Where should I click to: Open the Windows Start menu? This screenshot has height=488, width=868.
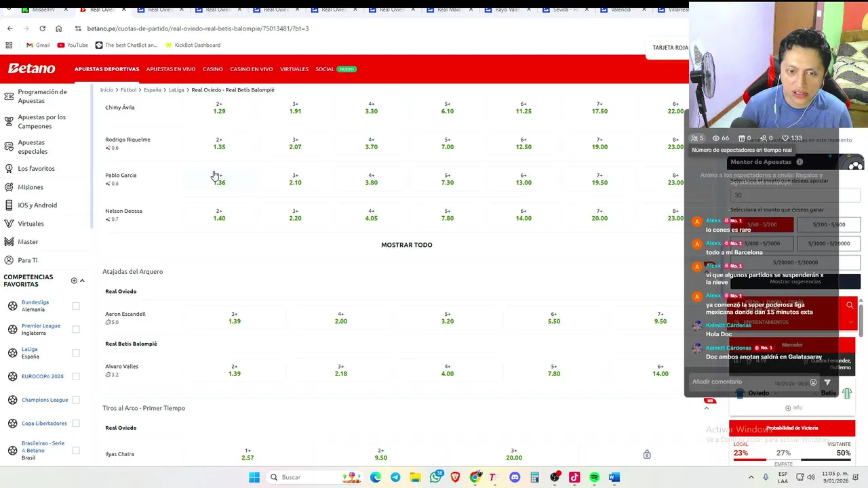click(x=254, y=477)
